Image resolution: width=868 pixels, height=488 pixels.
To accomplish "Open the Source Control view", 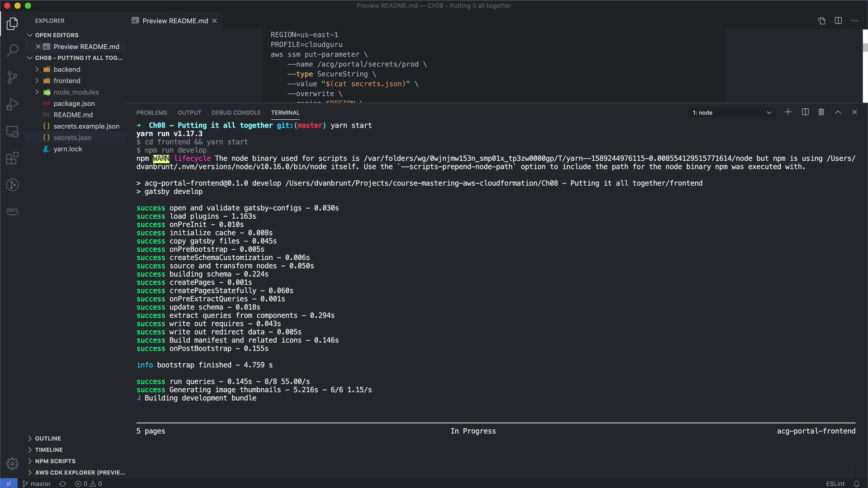I will (x=12, y=77).
